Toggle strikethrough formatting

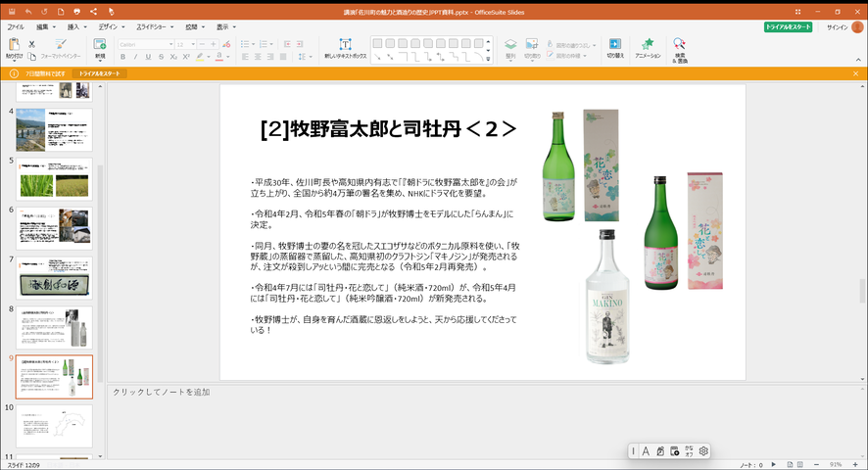pyautogui.click(x=161, y=57)
